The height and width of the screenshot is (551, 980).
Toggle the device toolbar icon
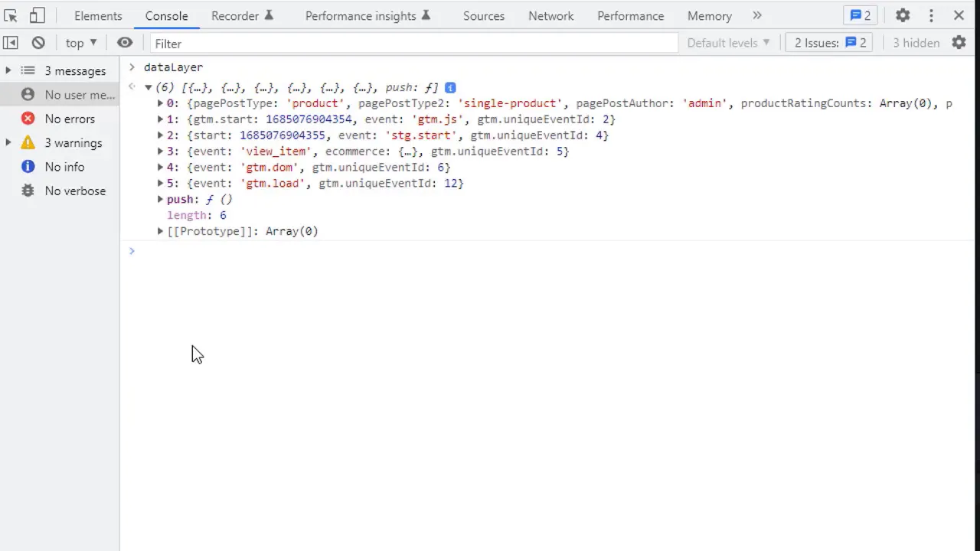click(x=37, y=15)
